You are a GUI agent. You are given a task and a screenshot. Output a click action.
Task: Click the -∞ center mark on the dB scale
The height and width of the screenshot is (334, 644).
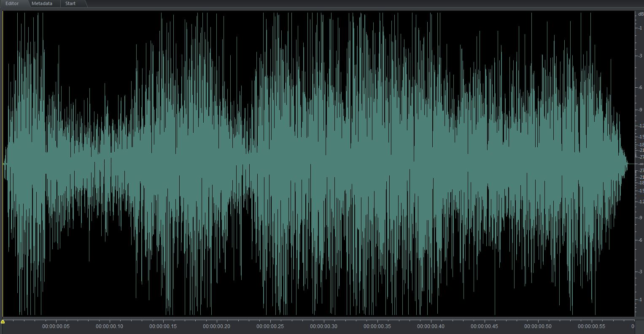640,164
